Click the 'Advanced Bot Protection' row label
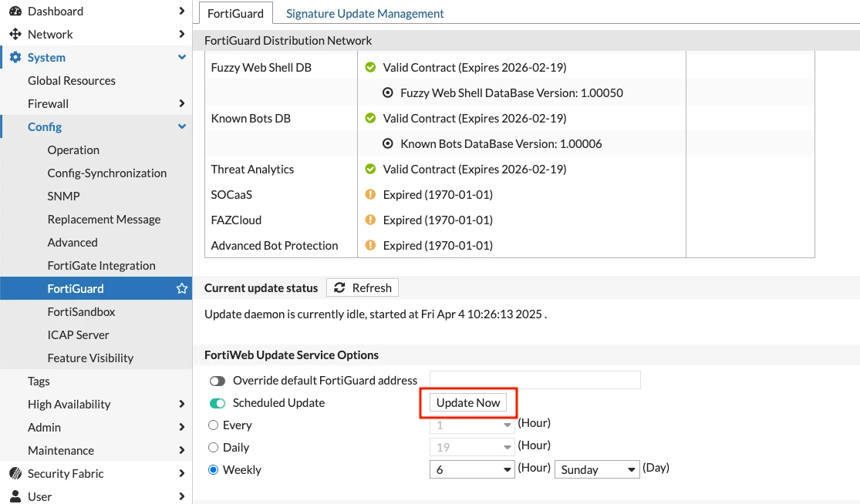This screenshot has width=860, height=504. pyautogui.click(x=275, y=245)
